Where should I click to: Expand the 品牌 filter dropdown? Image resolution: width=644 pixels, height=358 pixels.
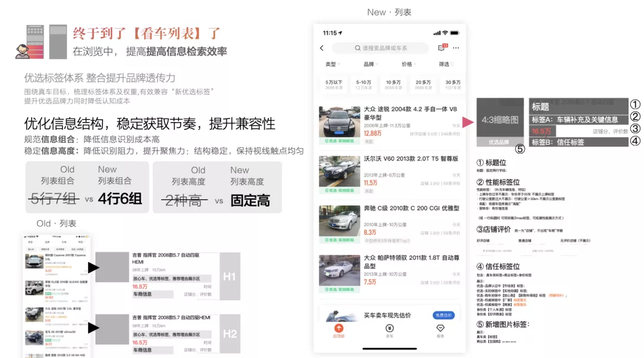point(371,64)
